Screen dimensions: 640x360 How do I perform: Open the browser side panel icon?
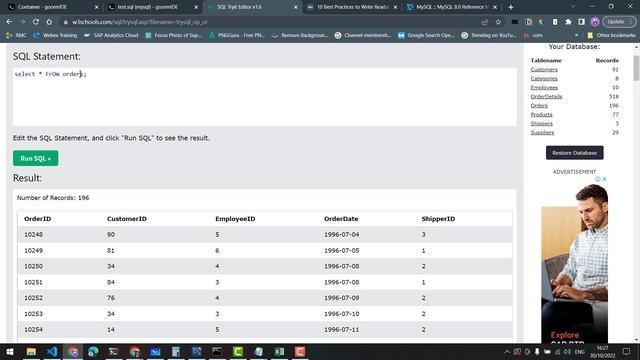(x=581, y=22)
